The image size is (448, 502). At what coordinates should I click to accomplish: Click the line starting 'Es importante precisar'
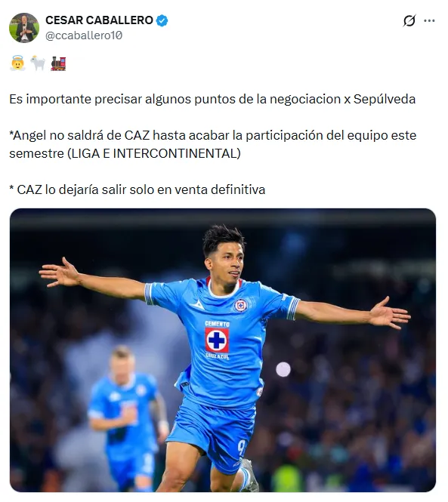(212, 99)
